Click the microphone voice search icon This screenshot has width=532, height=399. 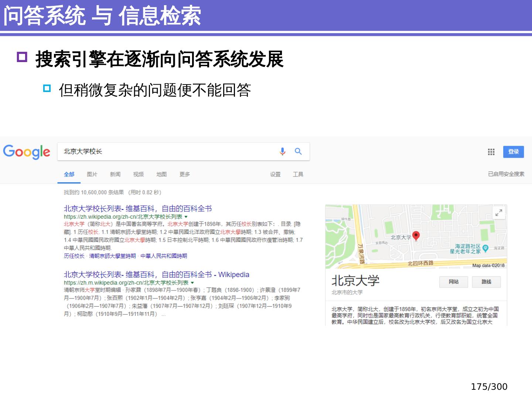pyautogui.click(x=283, y=151)
